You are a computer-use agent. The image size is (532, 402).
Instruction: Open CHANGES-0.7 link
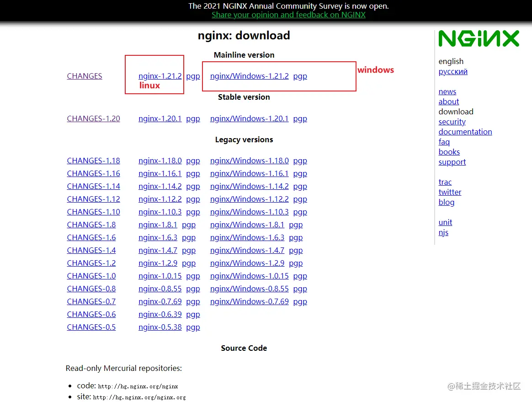91,301
